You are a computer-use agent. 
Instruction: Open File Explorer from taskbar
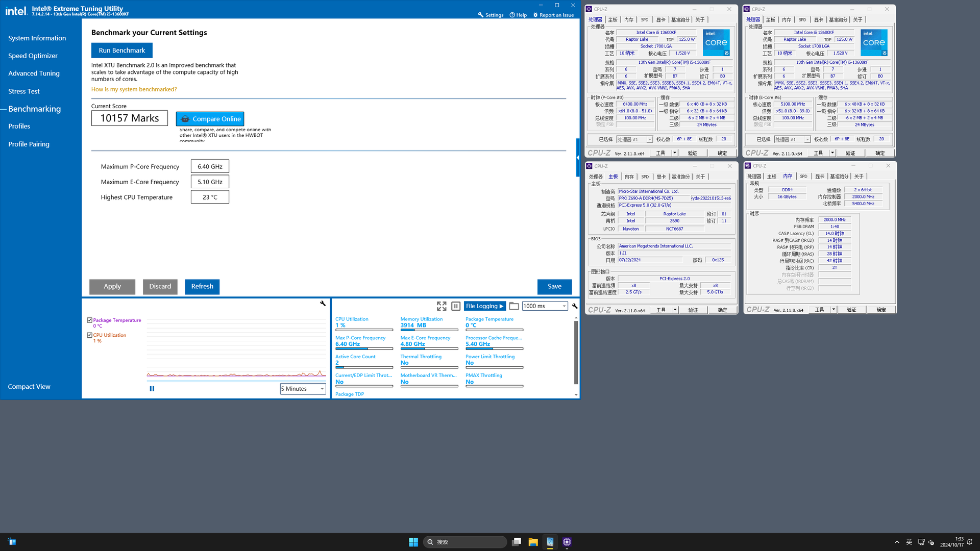click(533, 542)
